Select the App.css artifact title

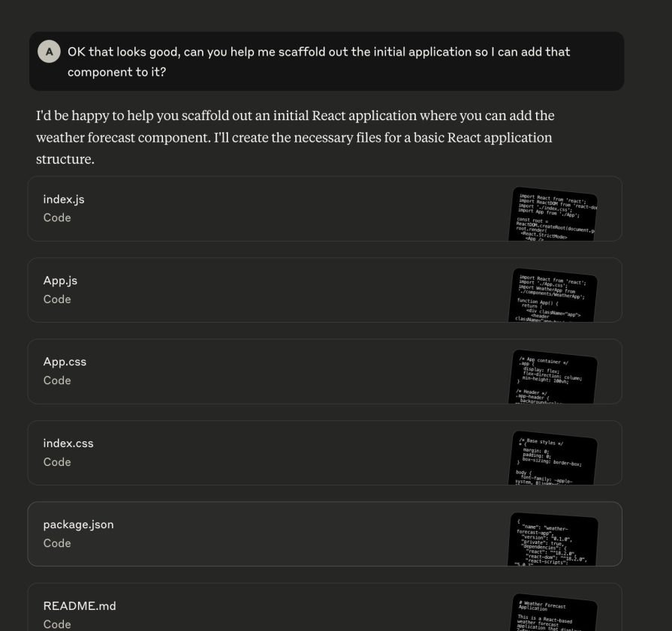pyautogui.click(x=65, y=362)
